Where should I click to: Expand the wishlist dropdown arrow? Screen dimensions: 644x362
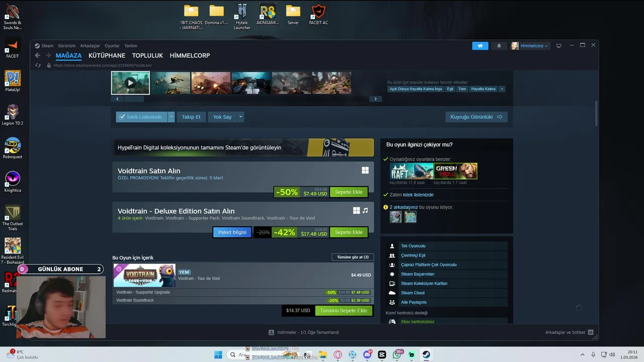[x=171, y=117]
